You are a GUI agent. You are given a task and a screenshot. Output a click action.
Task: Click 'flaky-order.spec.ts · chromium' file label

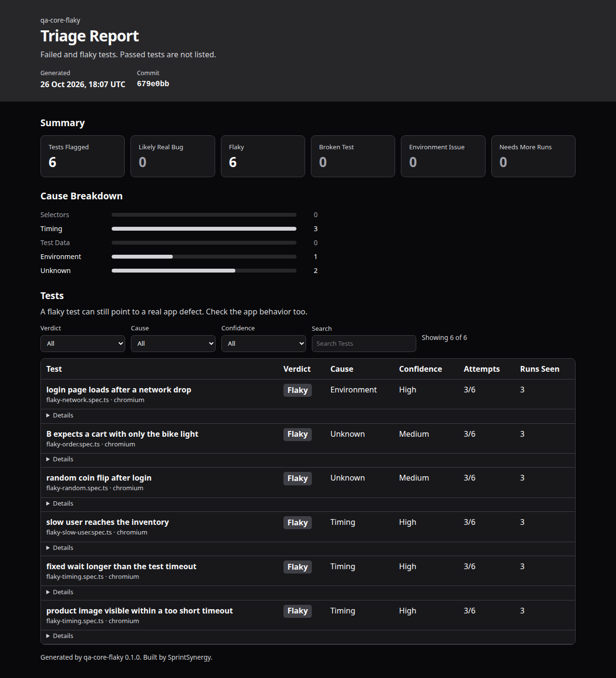pyautogui.click(x=90, y=444)
